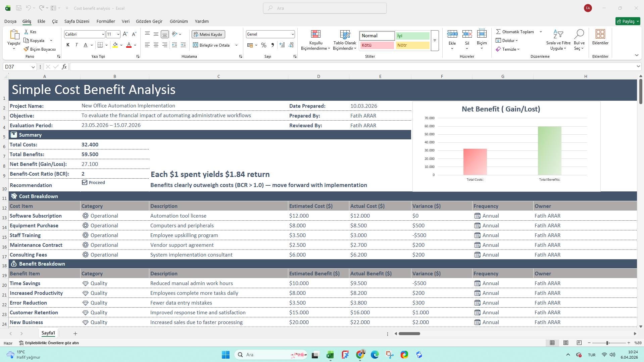The image size is (644, 362).
Task: Switch to Page Layout view in status bar
Action: (566, 343)
